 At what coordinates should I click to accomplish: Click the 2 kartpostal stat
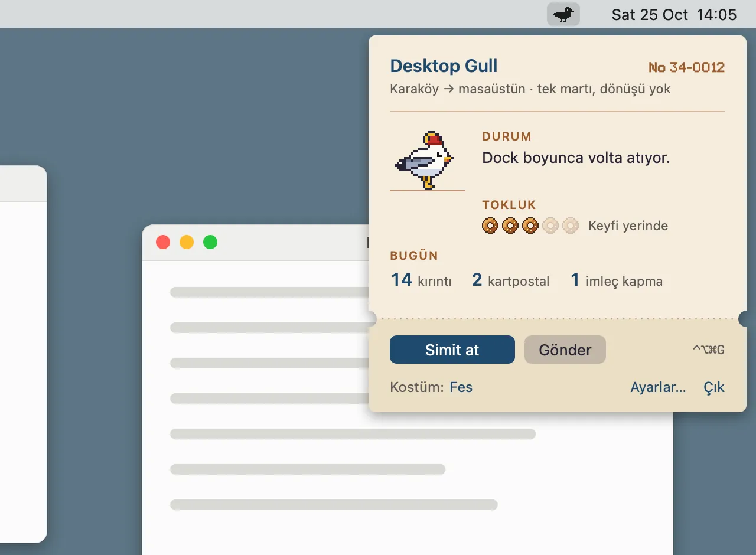[x=511, y=280]
